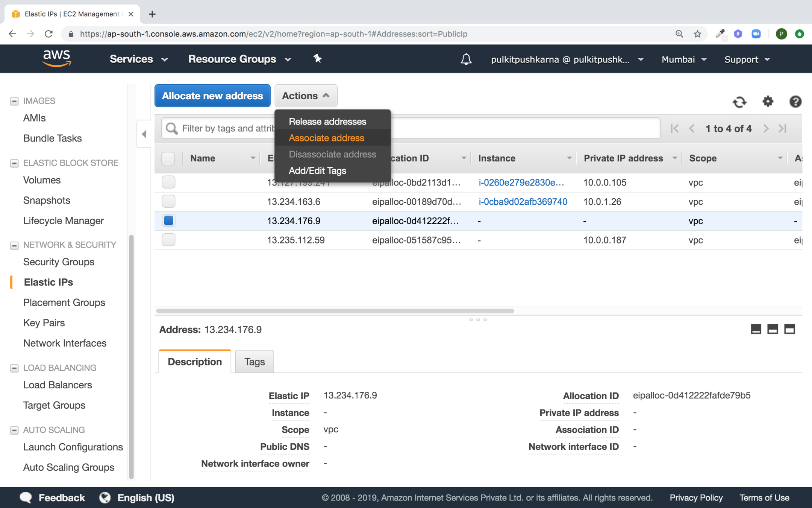Open the Resource Groups dropdown

pyautogui.click(x=239, y=59)
